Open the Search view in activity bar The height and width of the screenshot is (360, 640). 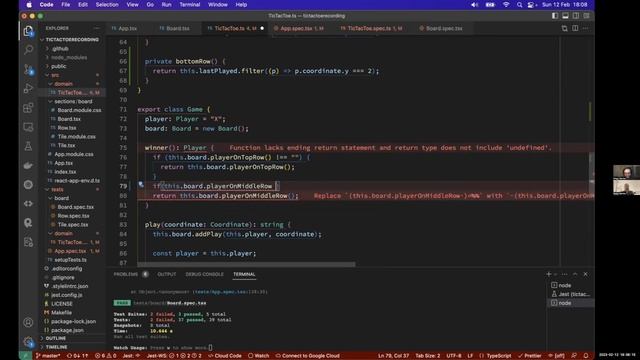click(x=28, y=50)
